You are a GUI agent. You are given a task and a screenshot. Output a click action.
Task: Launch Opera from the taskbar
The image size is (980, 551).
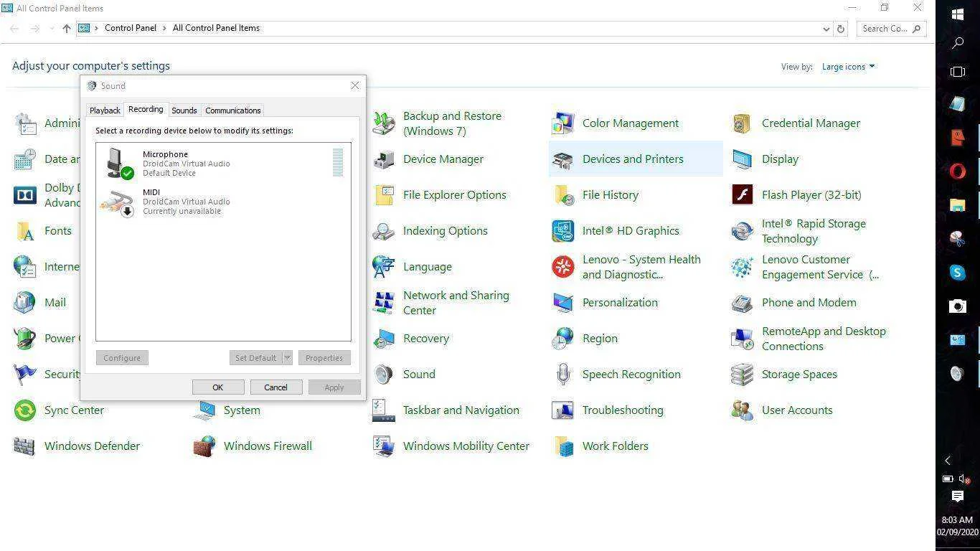957,171
